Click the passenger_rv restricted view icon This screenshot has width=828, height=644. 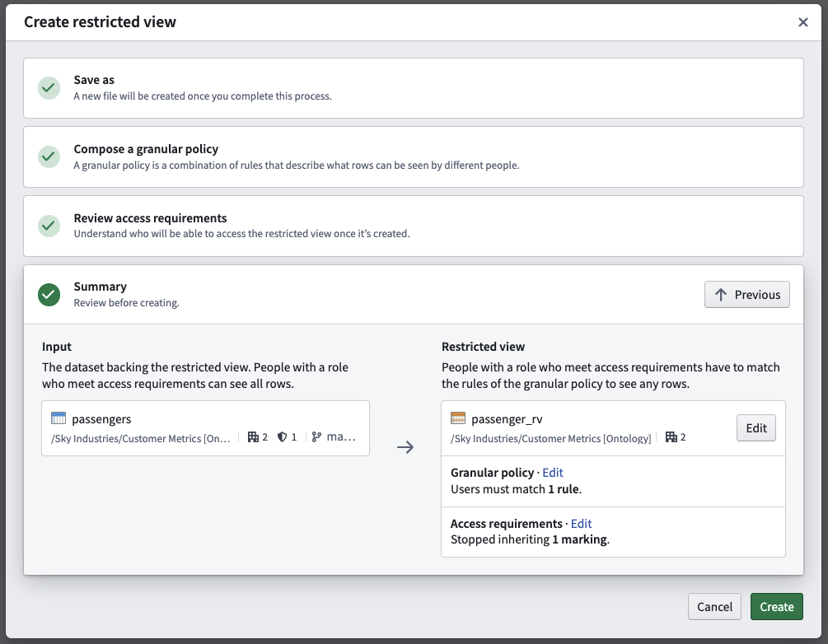(x=458, y=418)
